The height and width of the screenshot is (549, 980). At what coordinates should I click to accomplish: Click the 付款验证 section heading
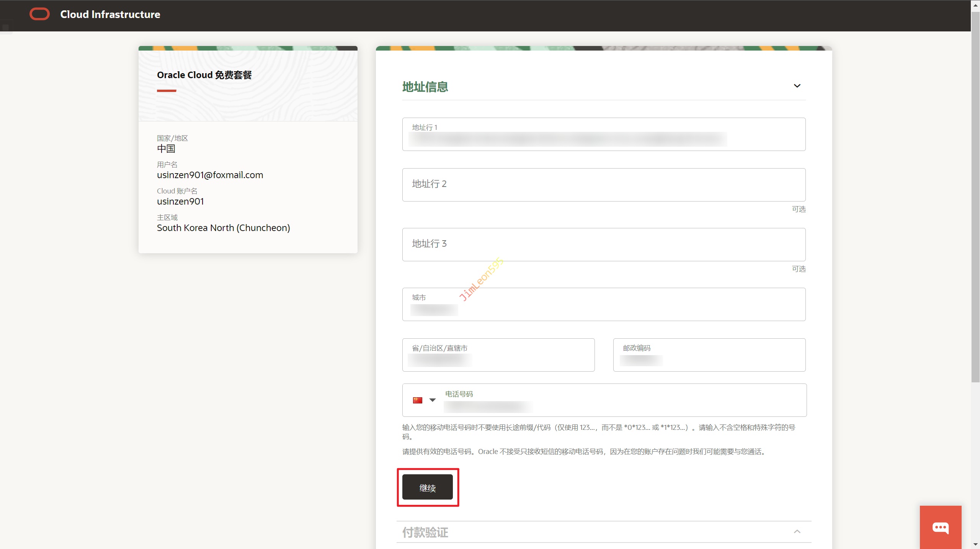[x=425, y=532]
